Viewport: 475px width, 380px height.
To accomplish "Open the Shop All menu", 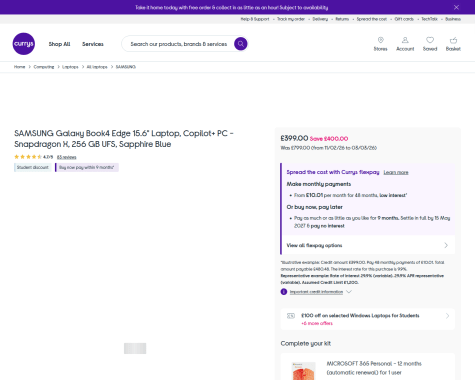I will point(59,44).
